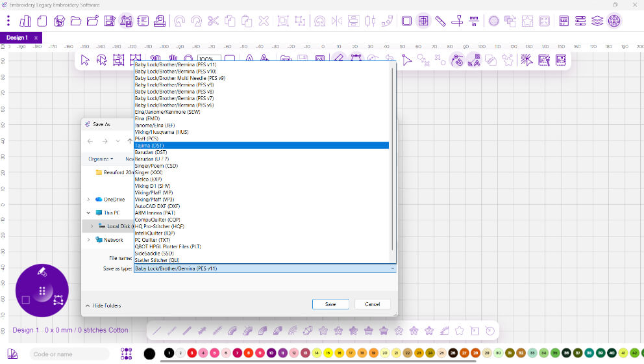The width and height of the screenshot is (644, 364).
Task: Pick the large black current color
Action: (x=149, y=354)
